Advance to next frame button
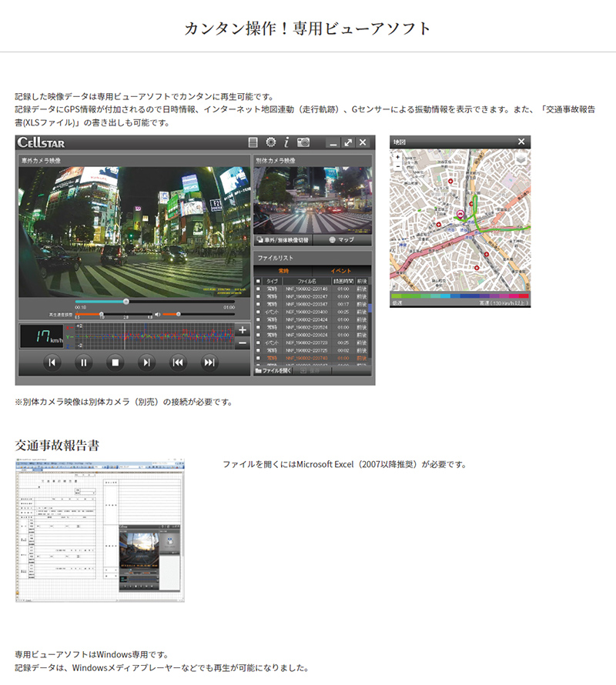Image resolution: width=616 pixels, height=685 pixels. click(146, 363)
